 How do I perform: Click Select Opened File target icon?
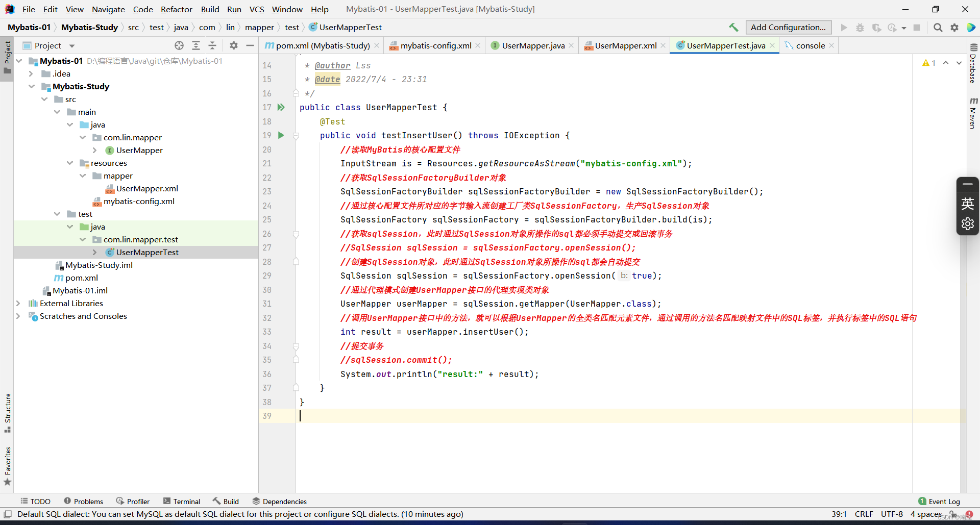click(179, 45)
